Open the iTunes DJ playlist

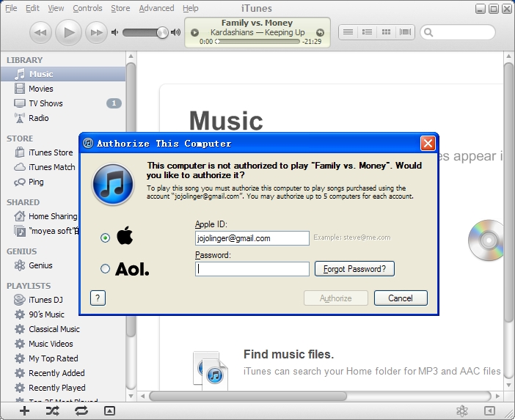pos(45,300)
